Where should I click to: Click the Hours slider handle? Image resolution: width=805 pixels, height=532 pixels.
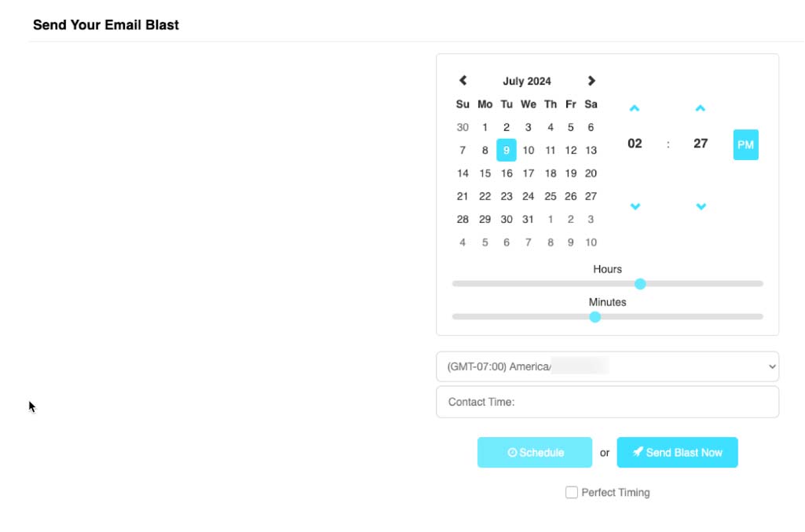(640, 284)
